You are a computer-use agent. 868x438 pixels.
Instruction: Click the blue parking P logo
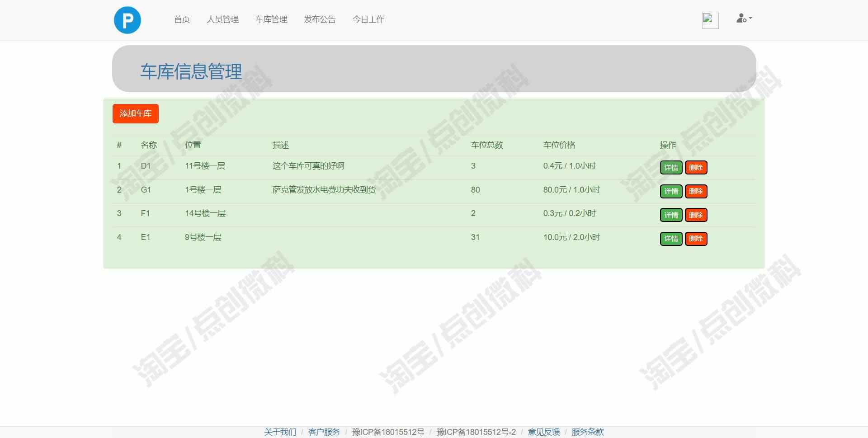click(127, 20)
